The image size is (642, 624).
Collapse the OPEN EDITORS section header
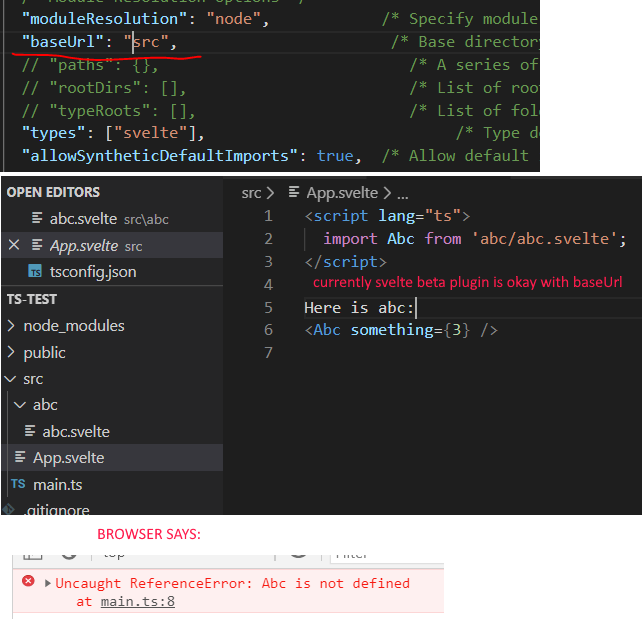point(53,192)
